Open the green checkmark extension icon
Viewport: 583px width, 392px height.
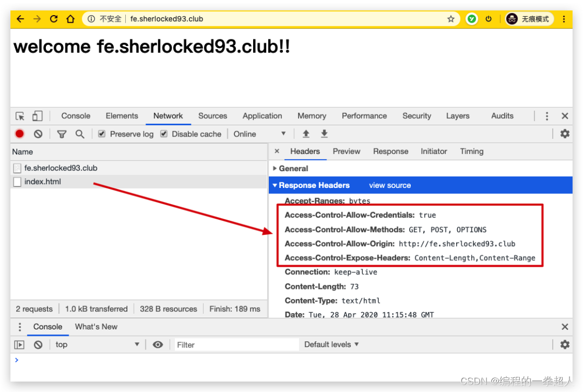(471, 19)
